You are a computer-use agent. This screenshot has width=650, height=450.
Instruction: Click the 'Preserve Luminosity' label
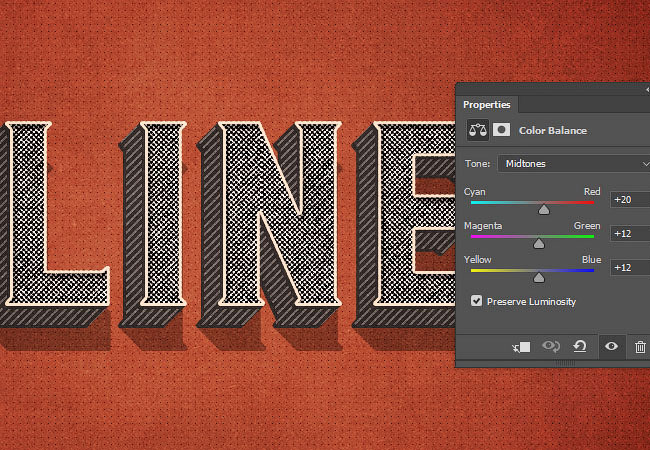531,302
